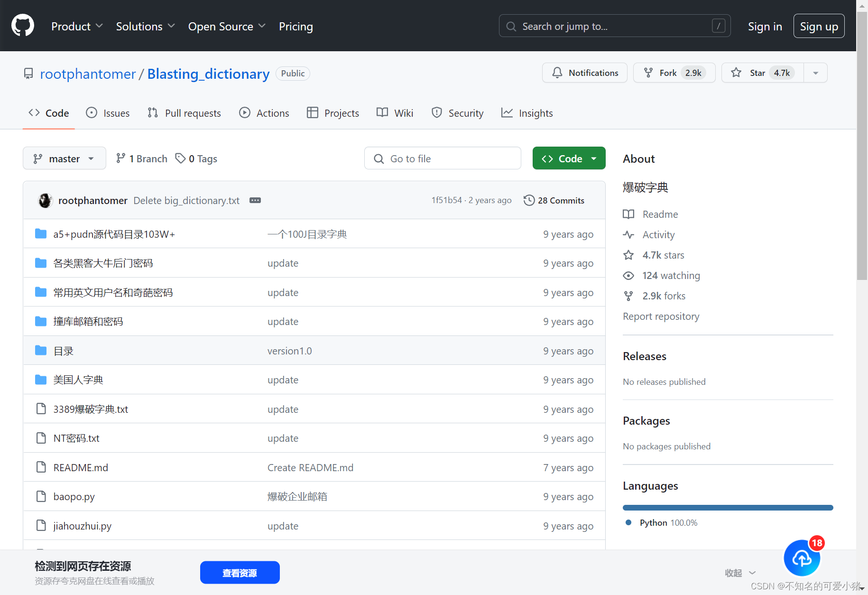Image resolution: width=868 pixels, height=595 pixels.
Task: Open the Pull requests tab
Action: pos(184,113)
